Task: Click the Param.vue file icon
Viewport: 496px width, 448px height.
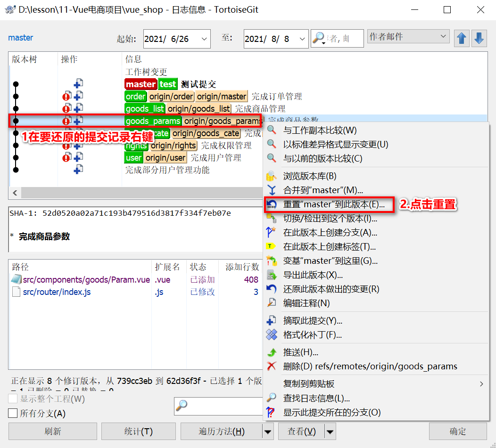Action: (16, 279)
